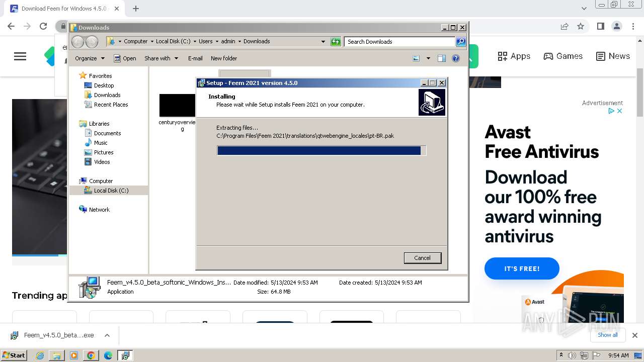Select Network in navigation pane
The width and height of the screenshot is (644, 362).
click(99, 210)
